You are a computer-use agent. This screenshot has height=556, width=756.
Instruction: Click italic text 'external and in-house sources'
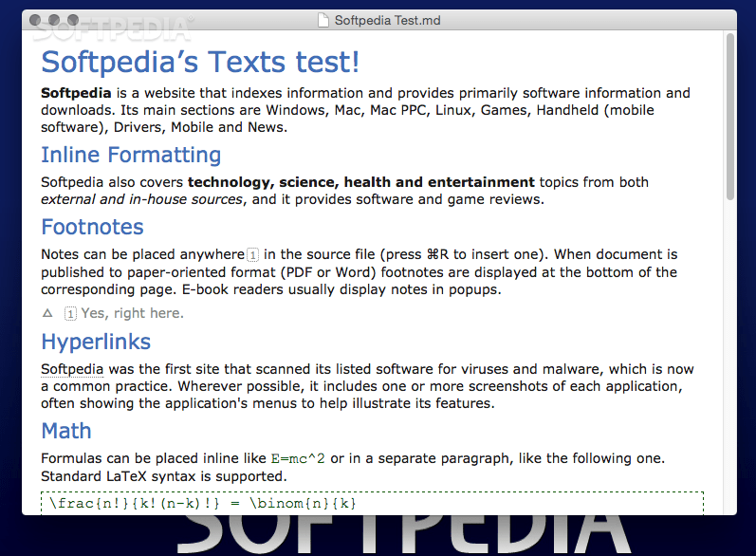click(x=141, y=199)
